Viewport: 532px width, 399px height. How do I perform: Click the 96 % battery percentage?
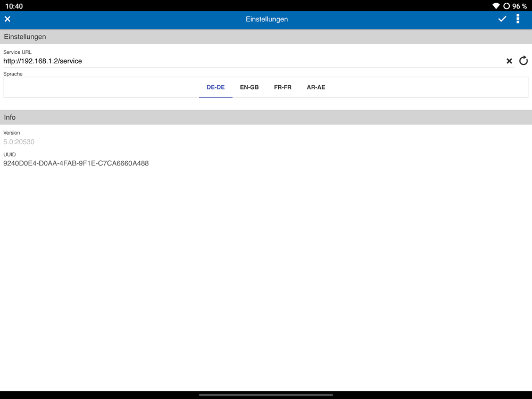519,6
